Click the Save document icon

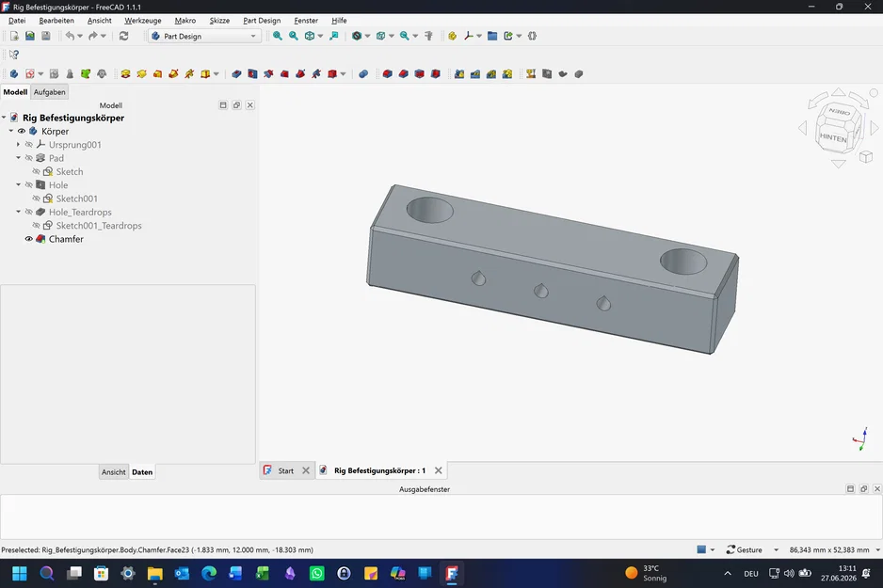[x=45, y=36]
